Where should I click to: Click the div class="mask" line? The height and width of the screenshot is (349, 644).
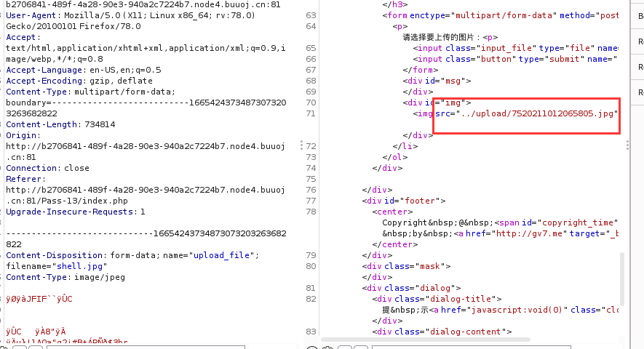tap(406, 266)
